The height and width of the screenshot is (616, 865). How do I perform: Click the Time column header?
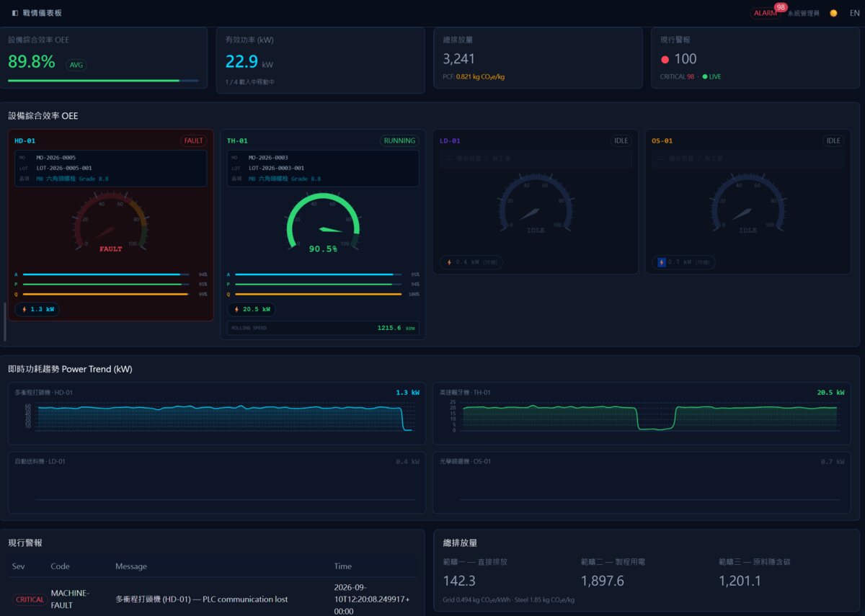coord(342,566)
